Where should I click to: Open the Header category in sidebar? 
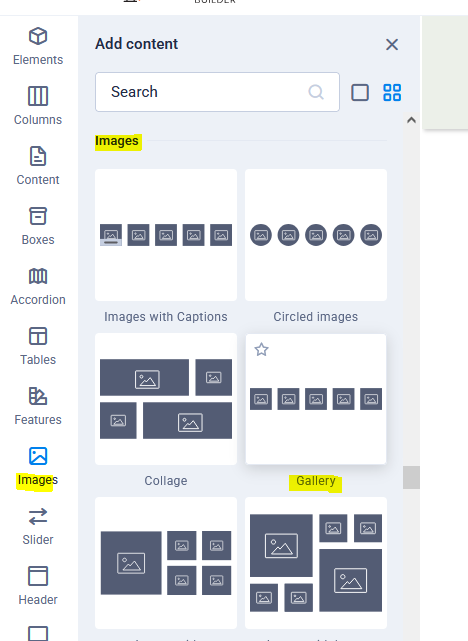pos(38,586)
